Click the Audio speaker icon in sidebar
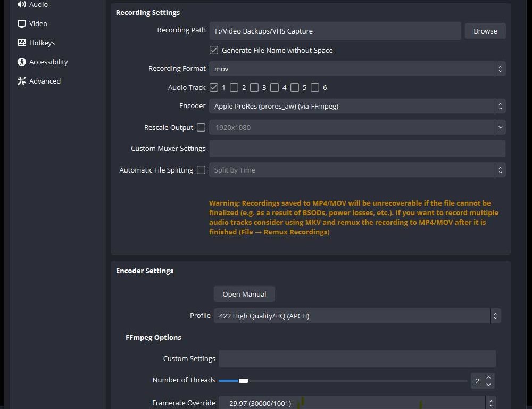 [22, 5]
